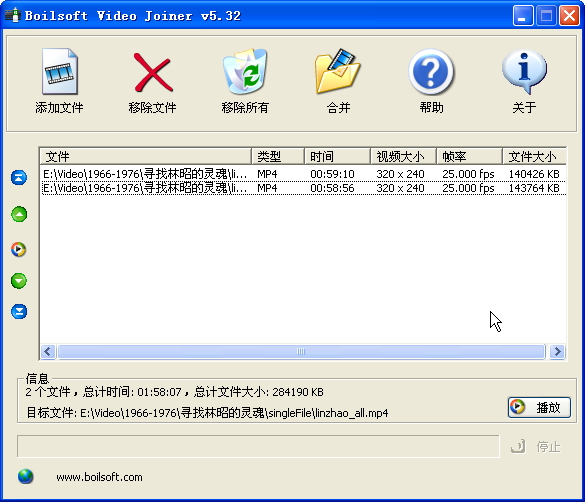Select the file row lasting 00:58:56
Viewport: 585px width, 502px height.
point(303,188)
